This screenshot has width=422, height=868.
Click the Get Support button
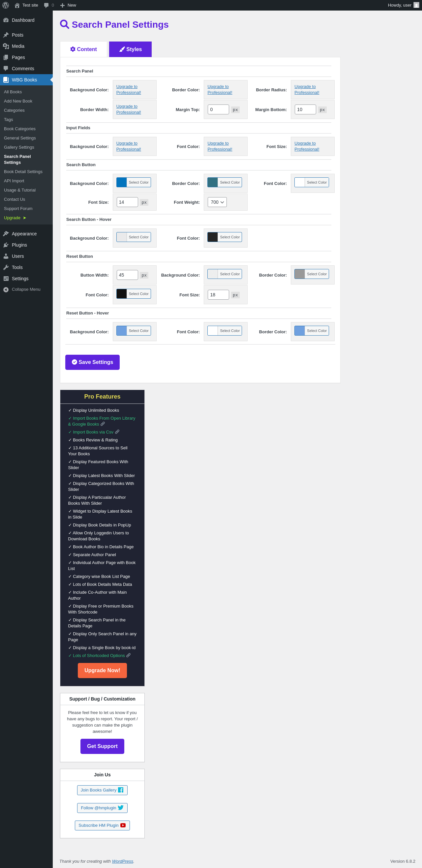tap(102, 746)
